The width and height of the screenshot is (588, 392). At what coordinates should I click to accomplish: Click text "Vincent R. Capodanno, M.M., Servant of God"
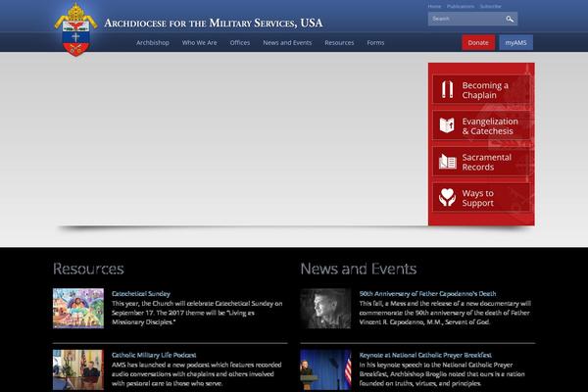424,321
